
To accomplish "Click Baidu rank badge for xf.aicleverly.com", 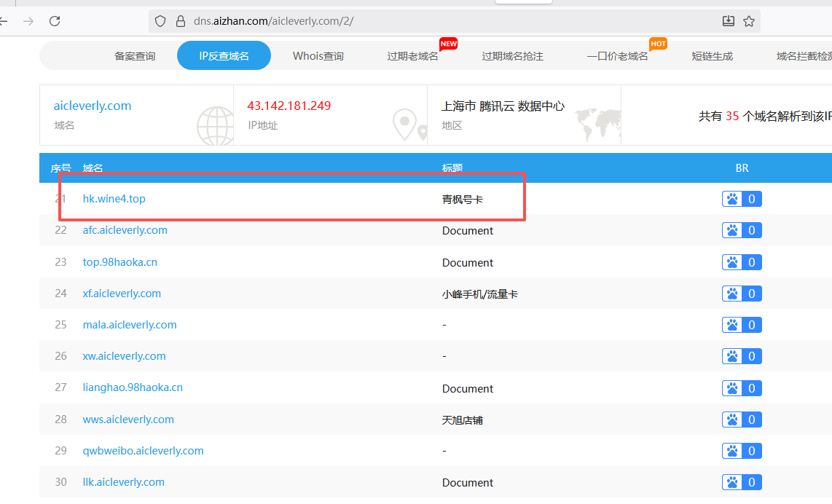I will 742,294.
